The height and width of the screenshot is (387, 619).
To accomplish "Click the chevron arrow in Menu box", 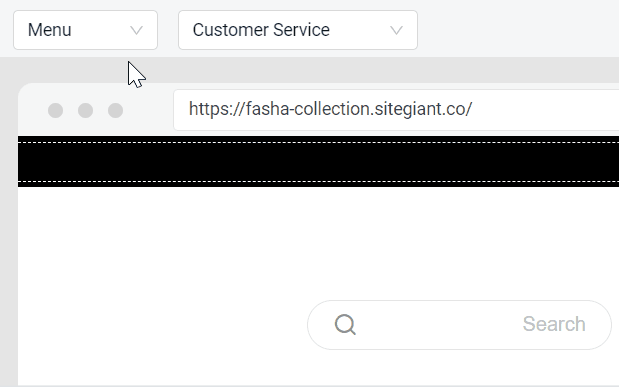I will 136,30.
